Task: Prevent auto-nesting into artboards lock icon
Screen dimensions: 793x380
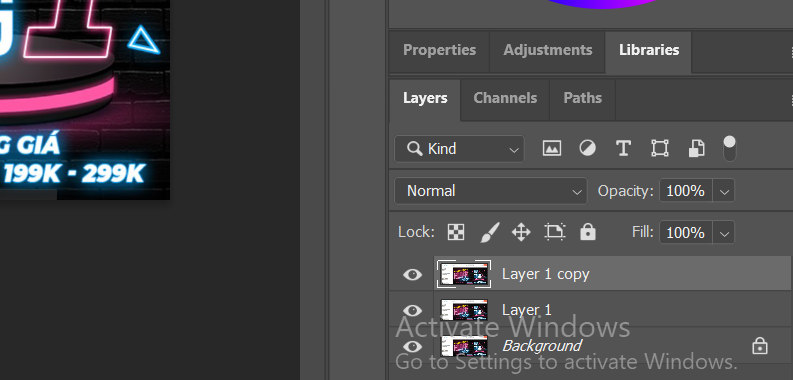Action: point(554,232)
